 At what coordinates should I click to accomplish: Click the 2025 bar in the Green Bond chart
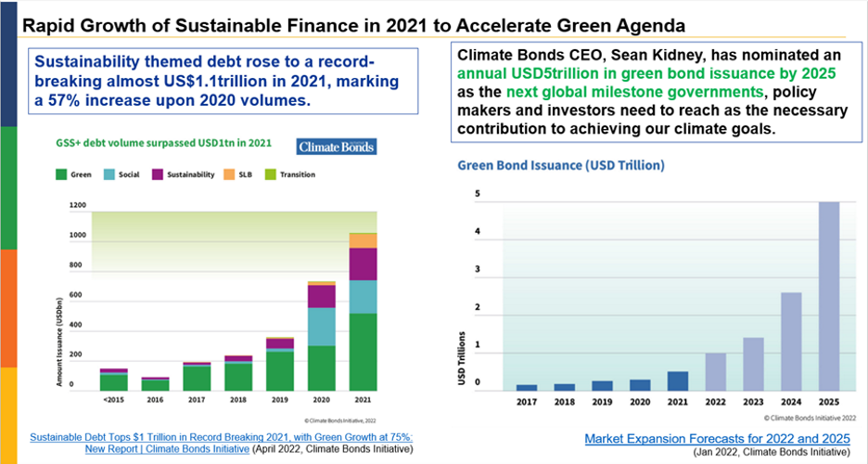pos(829,296)
